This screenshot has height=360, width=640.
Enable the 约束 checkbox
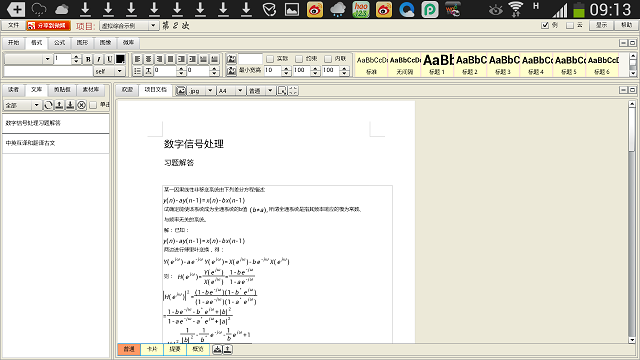point(299,59)
